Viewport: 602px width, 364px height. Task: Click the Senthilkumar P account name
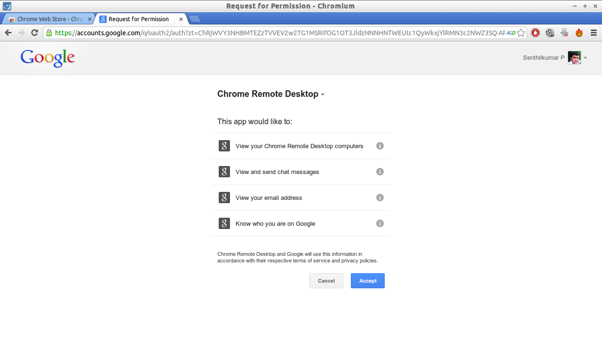(544, 58)
